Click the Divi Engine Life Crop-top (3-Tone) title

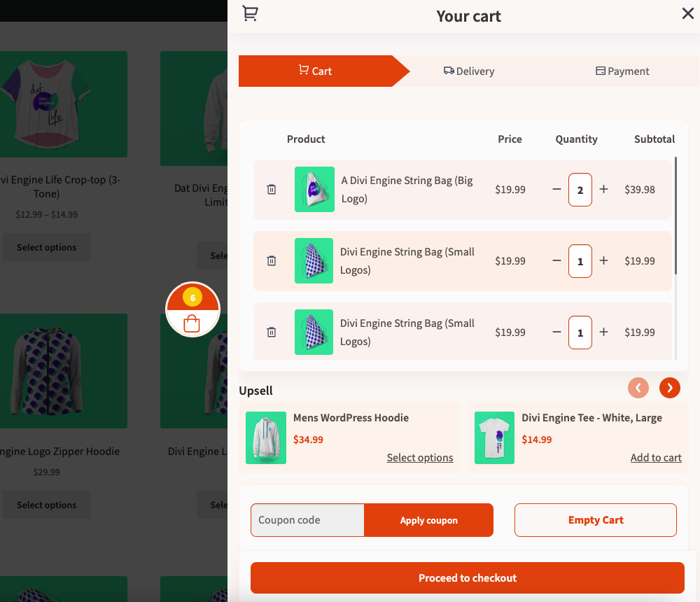(59, 187)
